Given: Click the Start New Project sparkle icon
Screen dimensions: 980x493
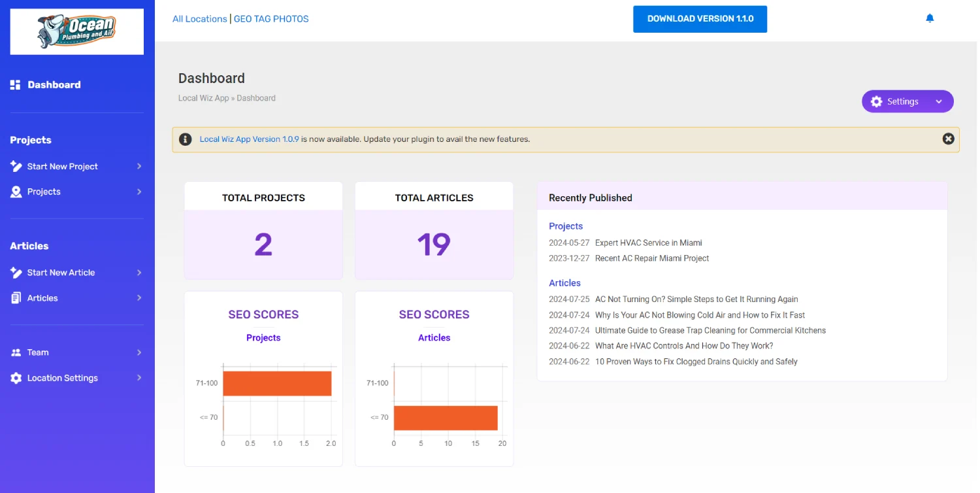Looking at the screenshot, I should click(16, 166).
